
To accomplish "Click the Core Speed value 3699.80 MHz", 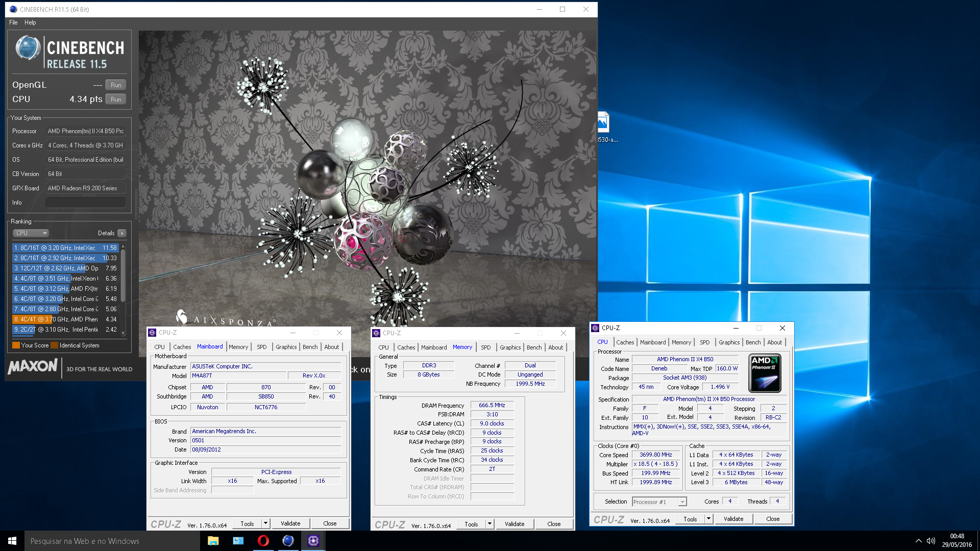I will pos(655,455).
